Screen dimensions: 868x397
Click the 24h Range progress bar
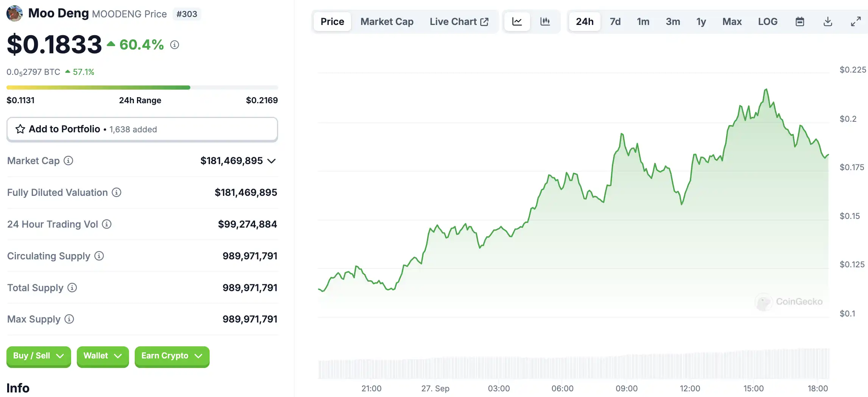tap(142, 88)
